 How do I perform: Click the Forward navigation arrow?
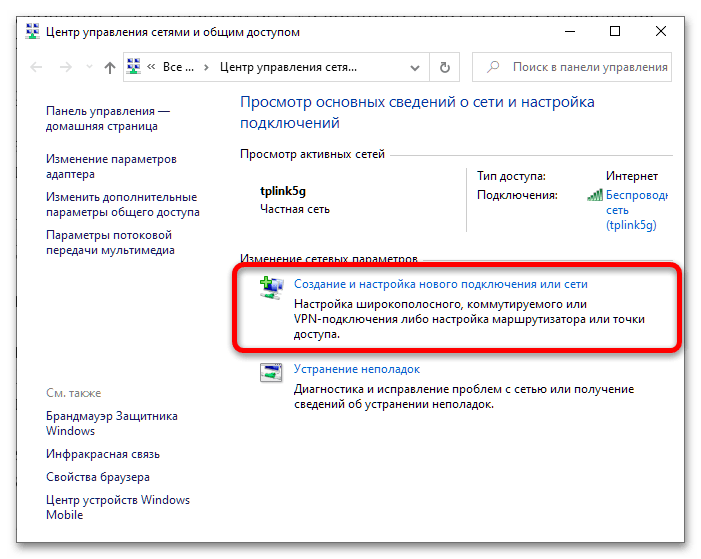[x=66, y=68]
